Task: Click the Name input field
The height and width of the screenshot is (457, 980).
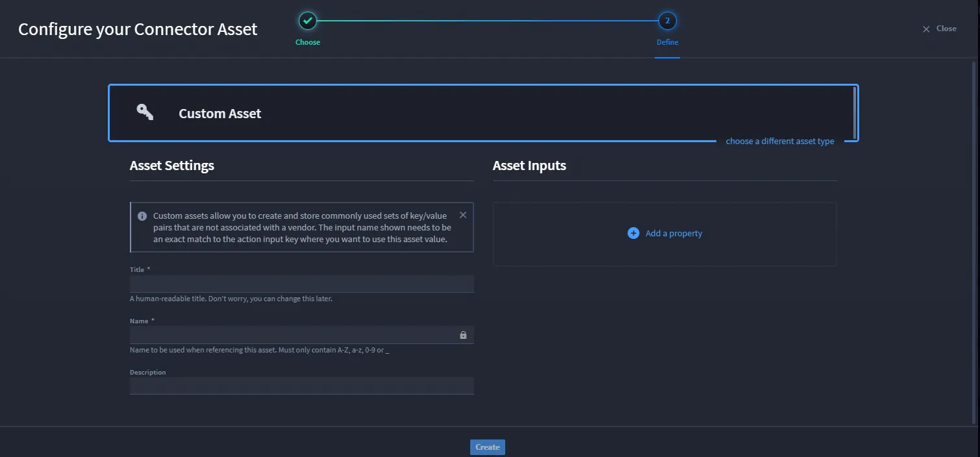Action: 302,335
